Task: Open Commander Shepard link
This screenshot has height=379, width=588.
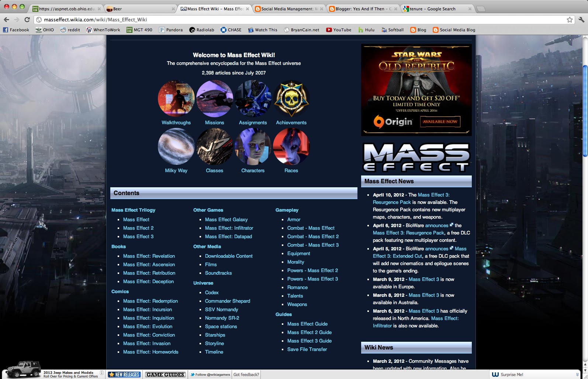Action: 228,301
